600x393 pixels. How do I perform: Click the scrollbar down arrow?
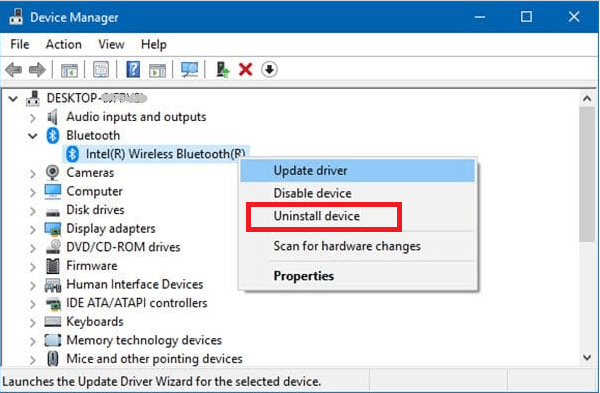tap(587, 357)
